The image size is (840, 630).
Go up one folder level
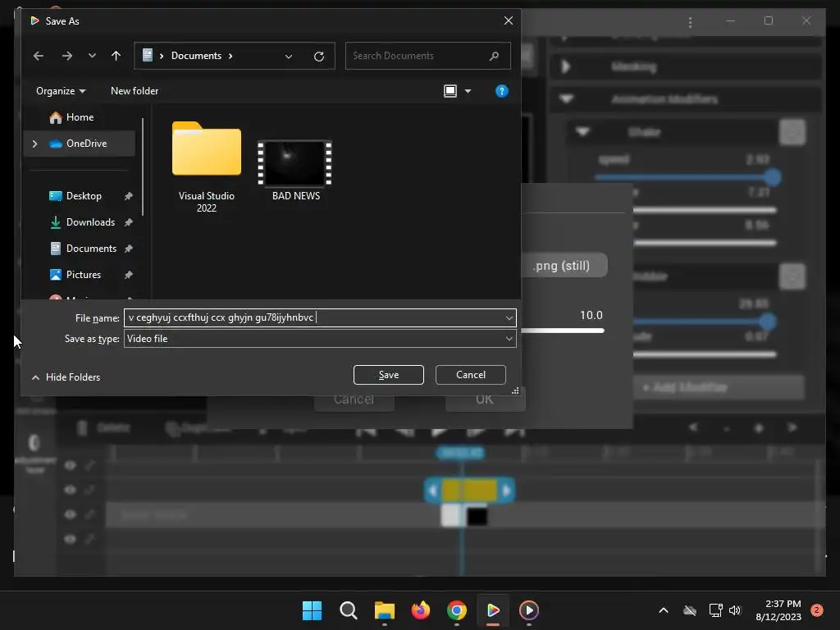116,56
